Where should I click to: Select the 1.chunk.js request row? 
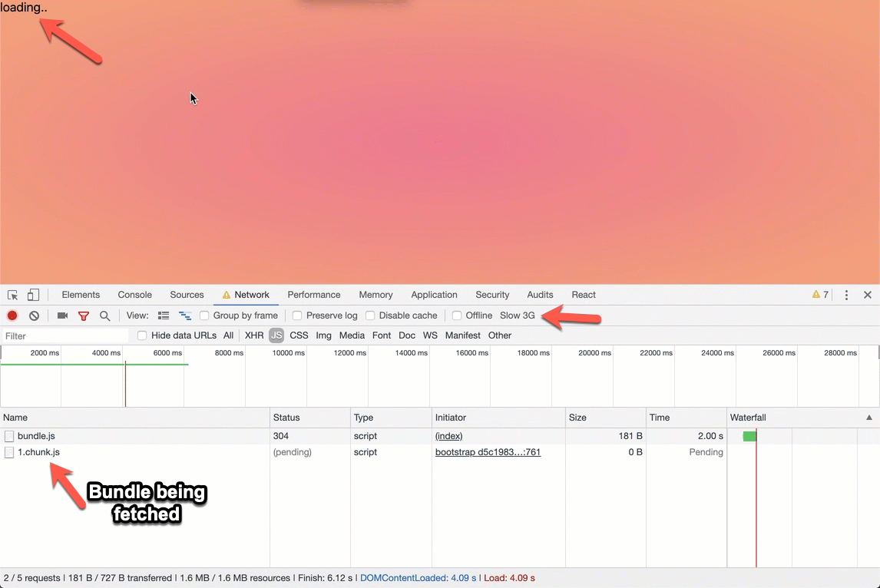pyautogui.click(x=439, y=452)
